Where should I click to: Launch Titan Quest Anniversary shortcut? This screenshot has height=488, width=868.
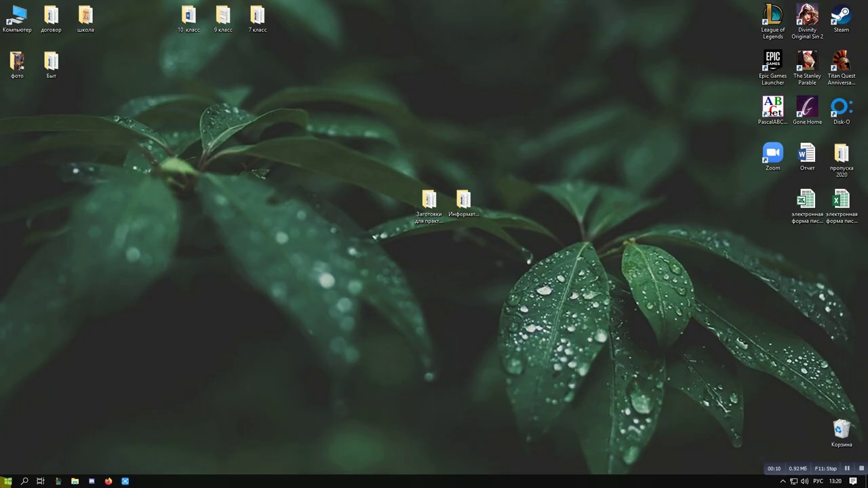click(842, 68)
